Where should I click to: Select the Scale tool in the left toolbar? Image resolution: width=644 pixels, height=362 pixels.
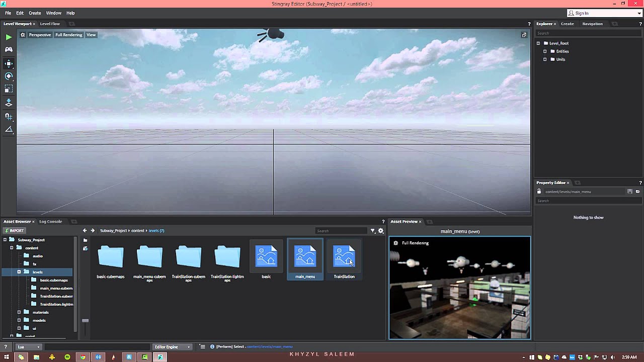9,89
